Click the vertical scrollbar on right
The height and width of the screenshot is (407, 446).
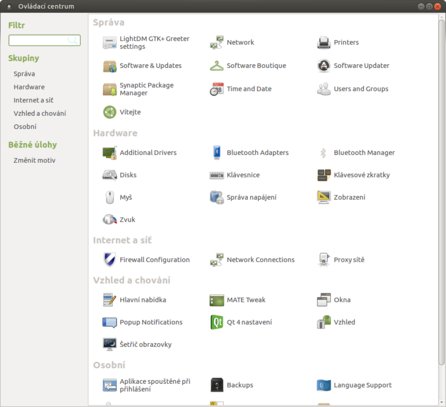442,193
